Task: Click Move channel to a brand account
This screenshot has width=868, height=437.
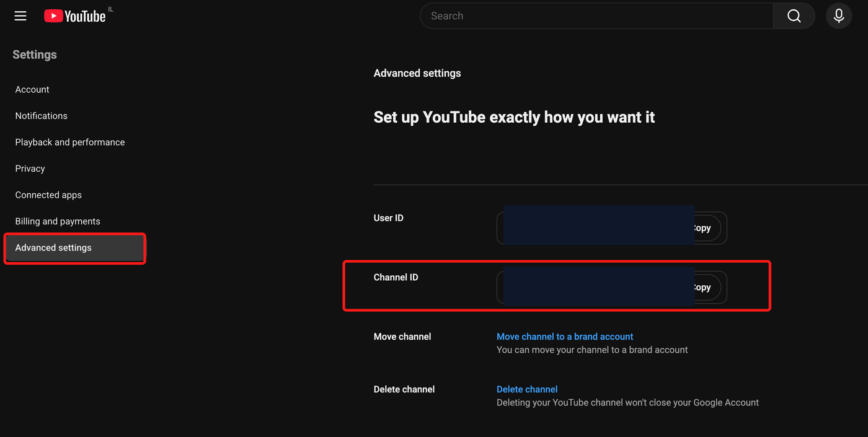Action: click(x=565, y=337)
